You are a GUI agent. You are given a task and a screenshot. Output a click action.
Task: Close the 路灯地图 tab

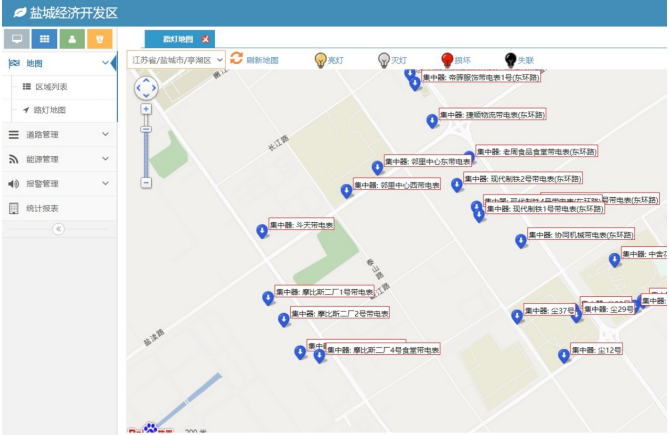tap(206, 39)
